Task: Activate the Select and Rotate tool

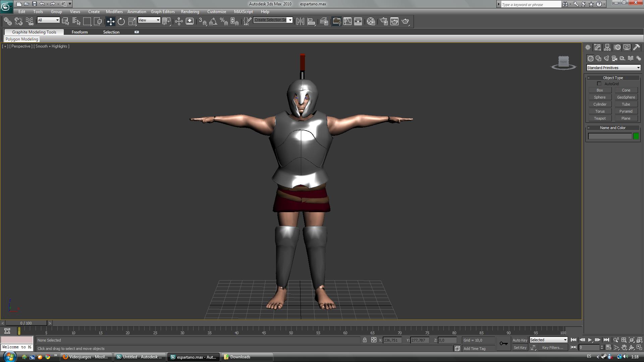Action: 121,21
